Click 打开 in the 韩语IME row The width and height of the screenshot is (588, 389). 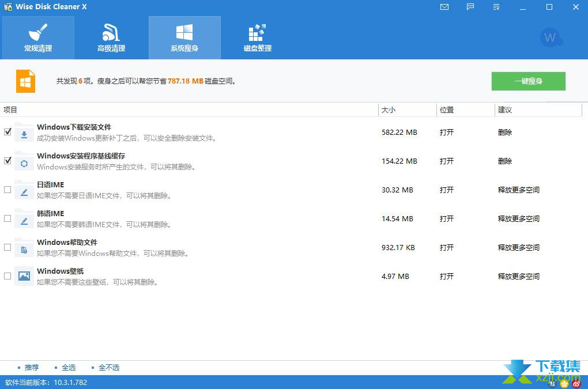447,219
